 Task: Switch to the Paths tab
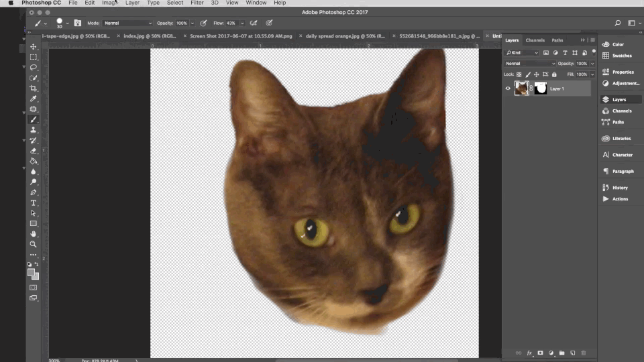tap(557, 40)
